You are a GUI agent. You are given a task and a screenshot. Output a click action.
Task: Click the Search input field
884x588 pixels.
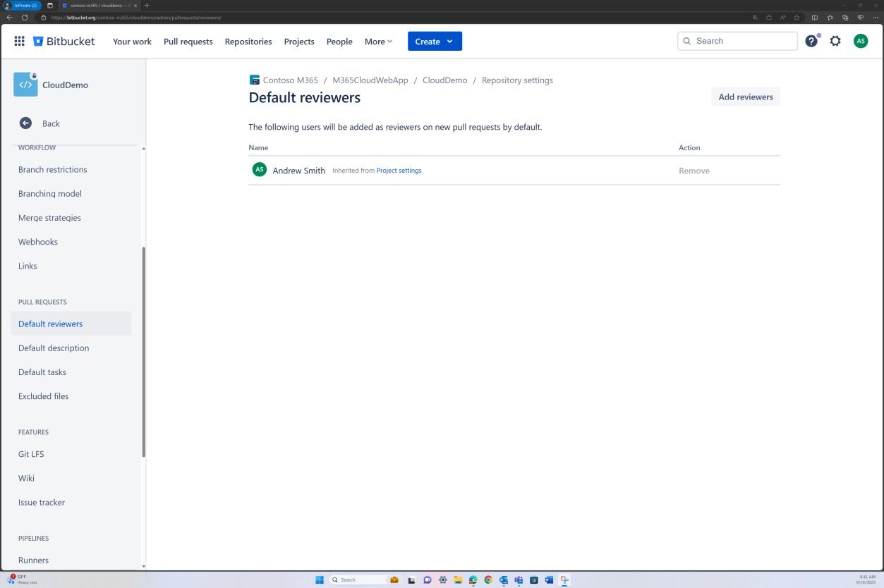click(x=737, y=41)
